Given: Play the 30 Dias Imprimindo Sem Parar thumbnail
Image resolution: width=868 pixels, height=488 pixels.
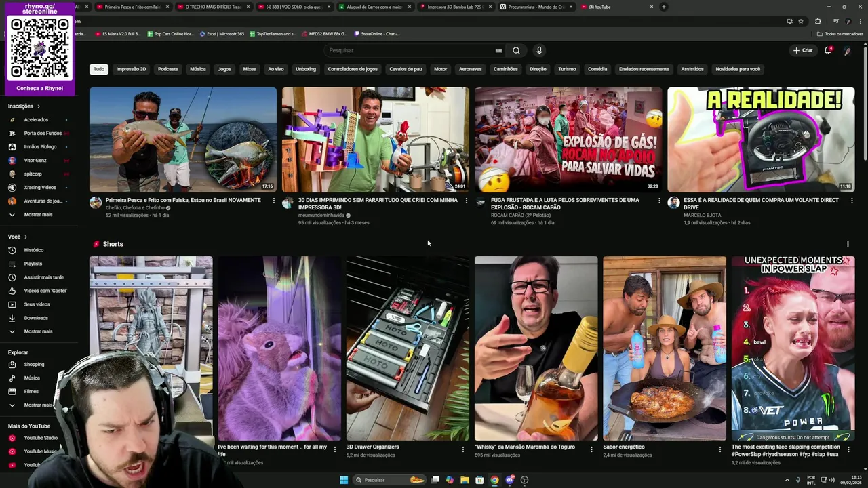Looking at the screenshot, I should [376, 140].
